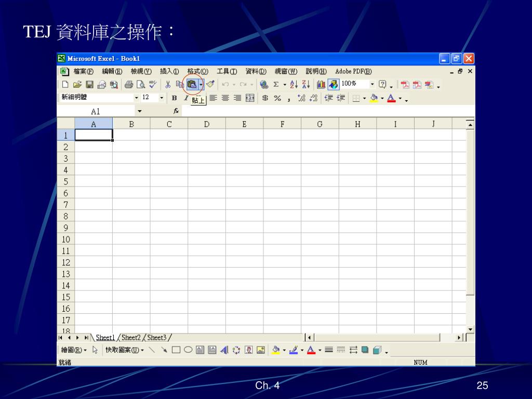Screen dimensions: 532x399
Task: Open the 新細明體 font name dropdown
Action: pyautogui.click(x=136, y=98)
